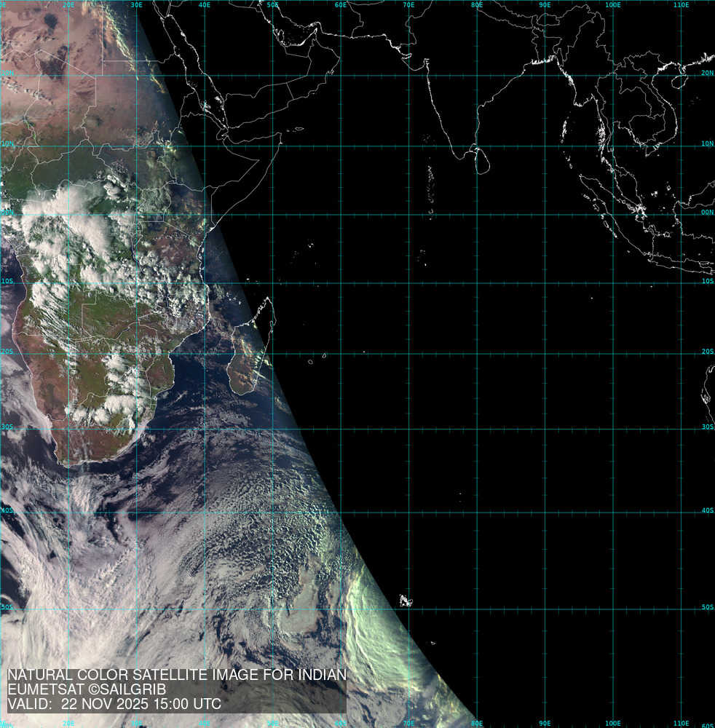Click the Horn of Africa tip
Image resolution: width=715 pixels, height=728 pixels.
[280, 143]
